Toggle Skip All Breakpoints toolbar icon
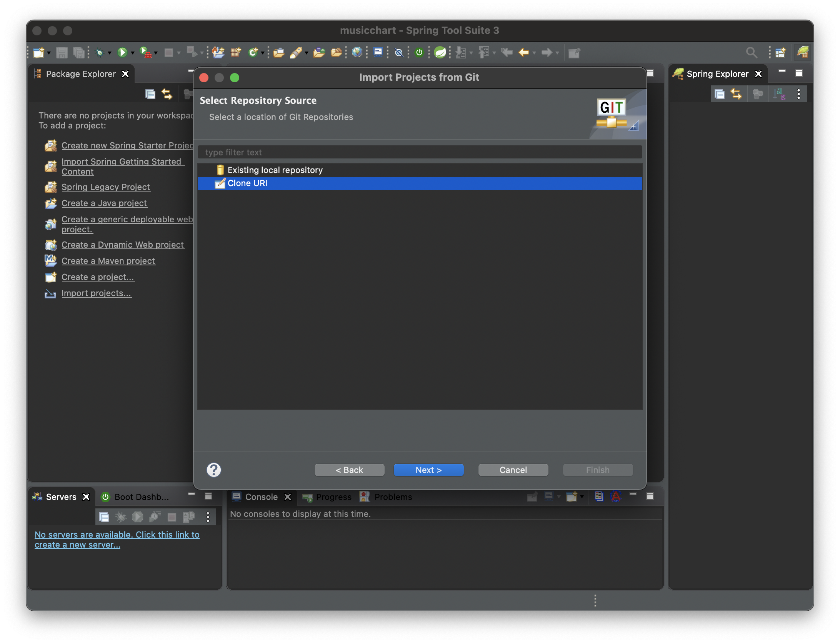The height and width of the screenshot is (643, 840). click(399, 52)
